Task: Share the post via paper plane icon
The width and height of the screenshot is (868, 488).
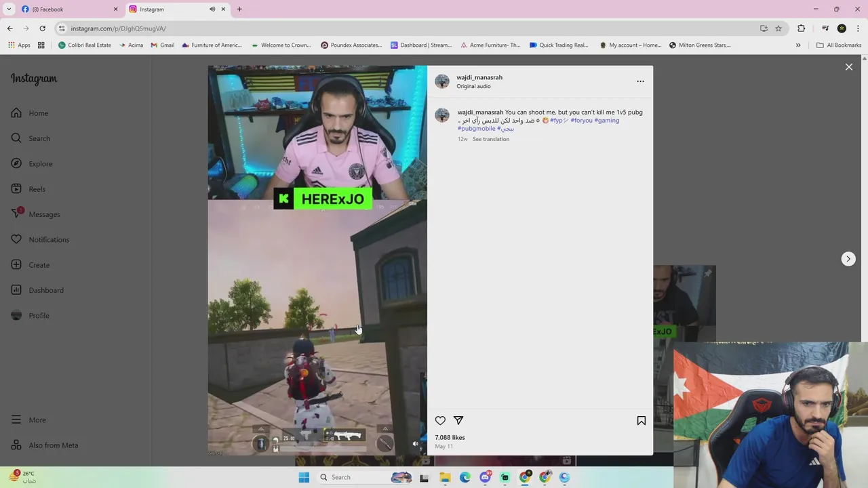Action: tap(458, 421)
